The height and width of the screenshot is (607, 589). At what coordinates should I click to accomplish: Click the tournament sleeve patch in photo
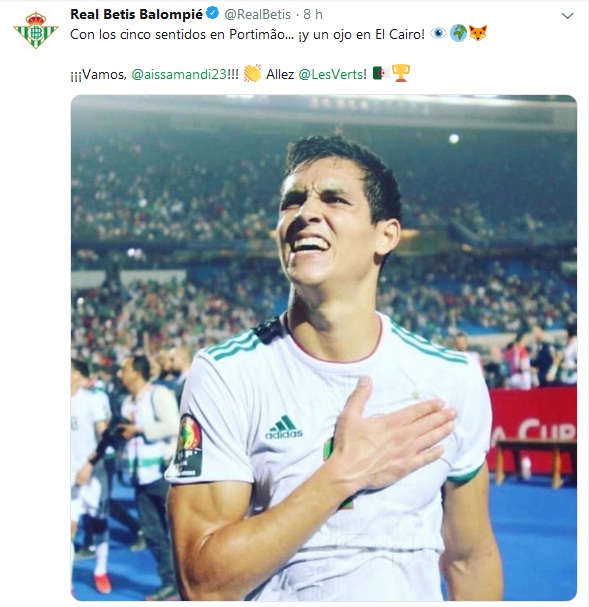[x=185, y=446]
